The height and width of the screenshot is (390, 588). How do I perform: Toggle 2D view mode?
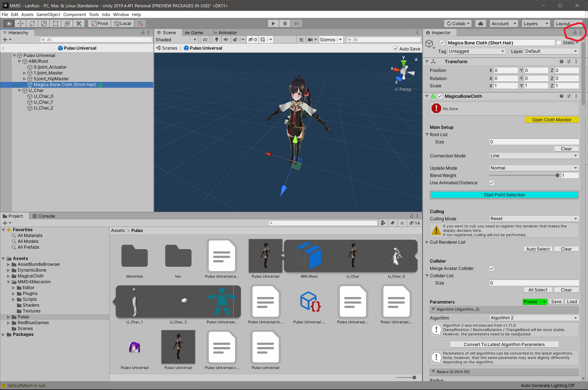(x=205, y=40)
